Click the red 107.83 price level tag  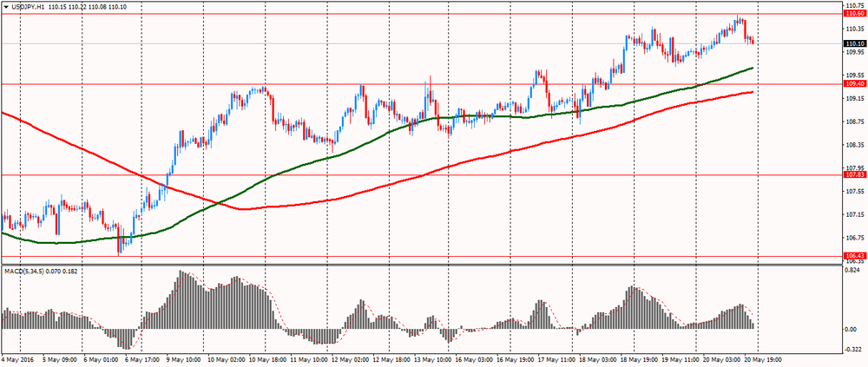click(855, 175)
